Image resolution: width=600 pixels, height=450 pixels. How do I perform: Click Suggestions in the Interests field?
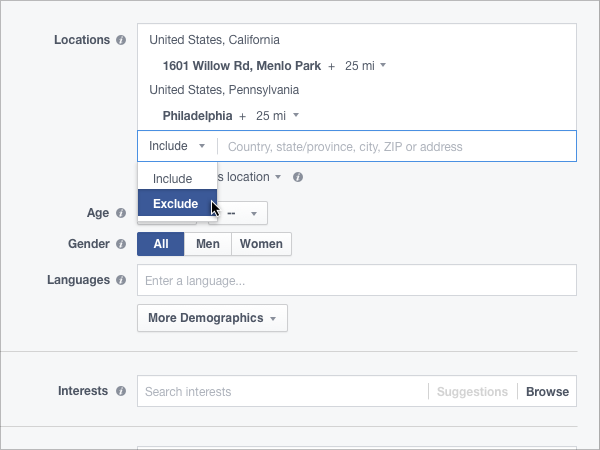[472, 392]
